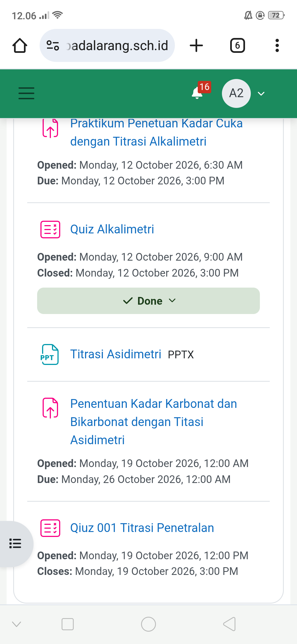Viewport: 297px width, 644px height.
Task: Open the course index drawer button
Action: (15, 544)
